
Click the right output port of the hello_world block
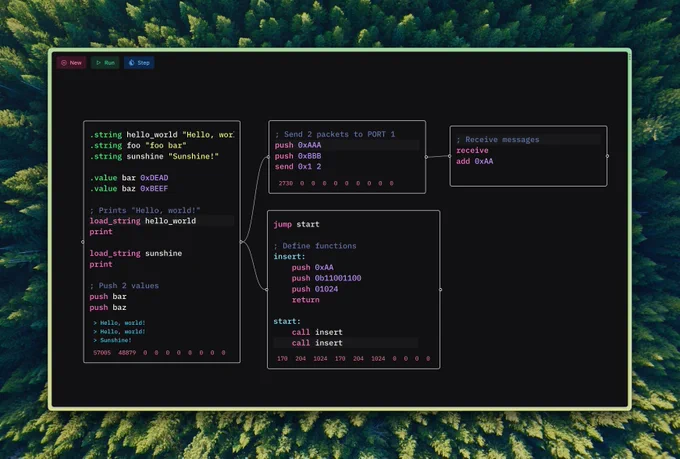pyautogui.click(x=241, y=242)
